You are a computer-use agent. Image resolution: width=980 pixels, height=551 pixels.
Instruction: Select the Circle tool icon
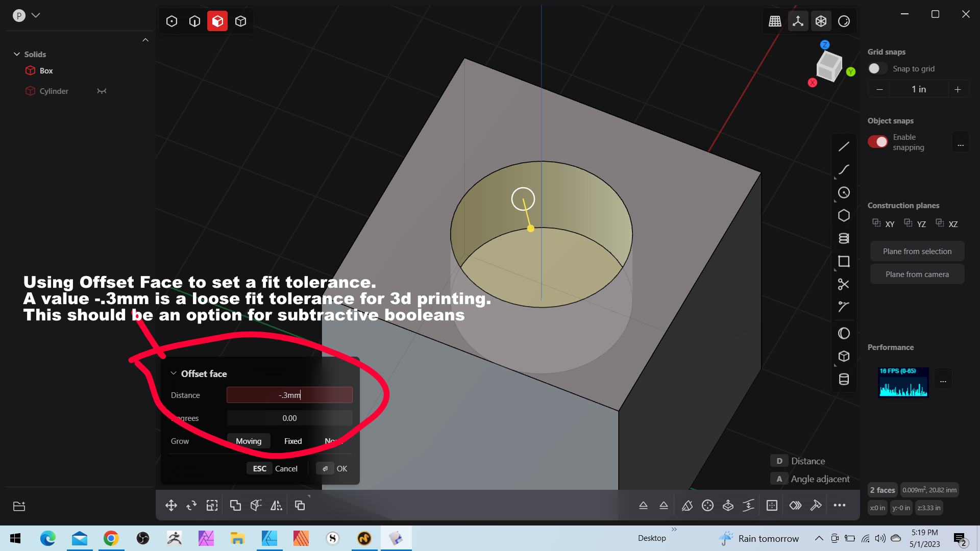click(844, 192)
